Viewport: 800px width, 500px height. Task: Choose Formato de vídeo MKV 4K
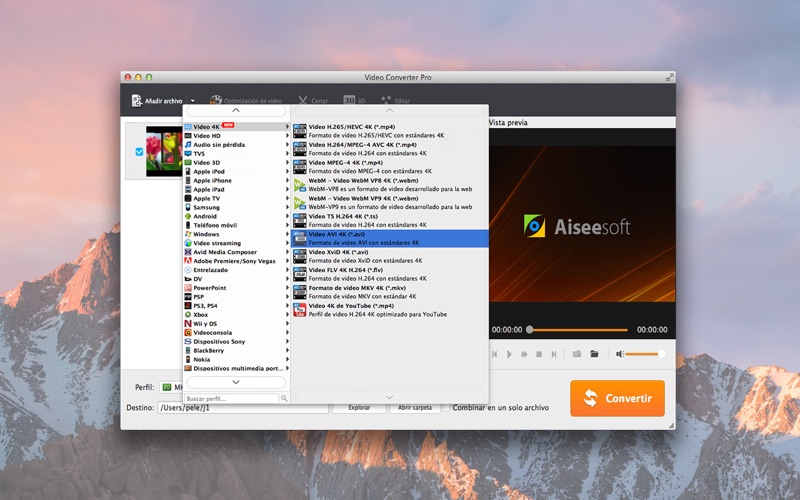[x=390, y=292]
